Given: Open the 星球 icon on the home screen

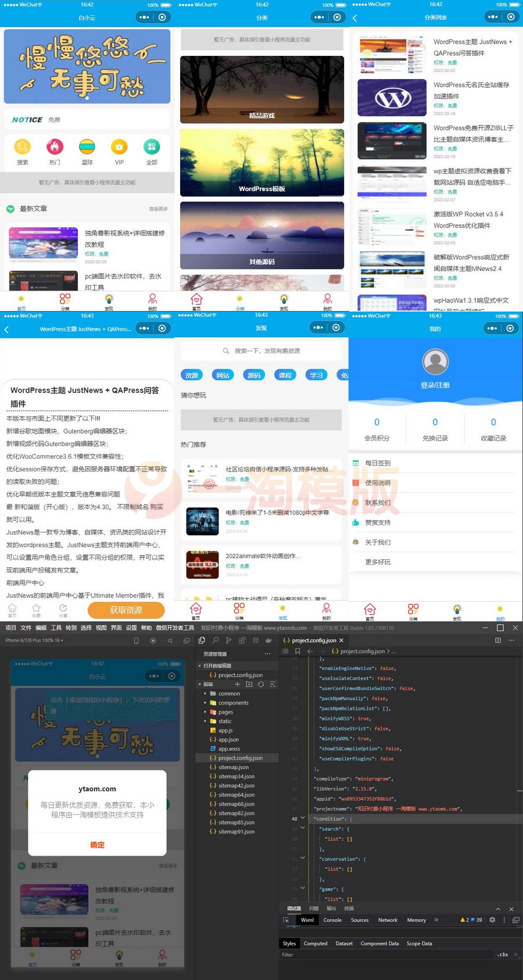Looking at the screenshot, I should tap(87, 146).
